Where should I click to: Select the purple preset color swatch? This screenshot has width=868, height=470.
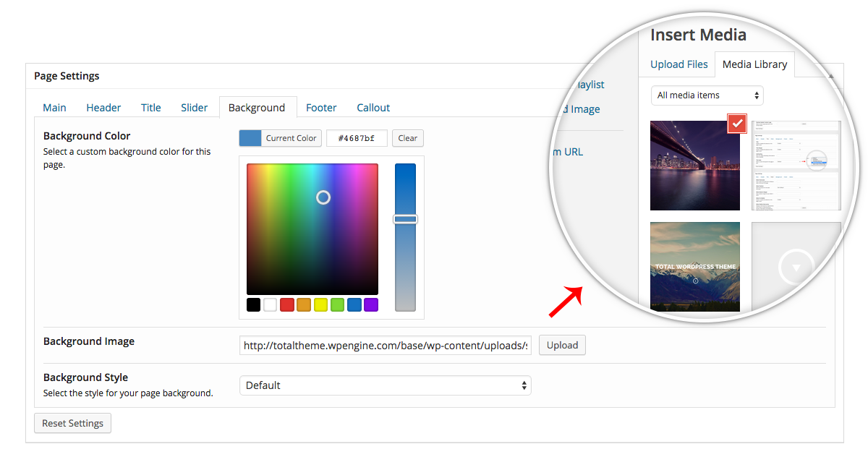pos(371,305)
